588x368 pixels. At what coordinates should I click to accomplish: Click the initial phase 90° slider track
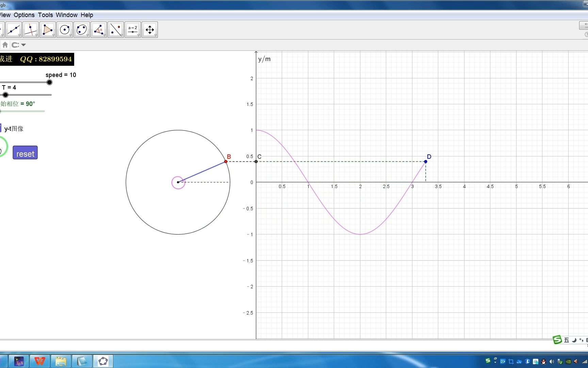(x=22, y=111)
